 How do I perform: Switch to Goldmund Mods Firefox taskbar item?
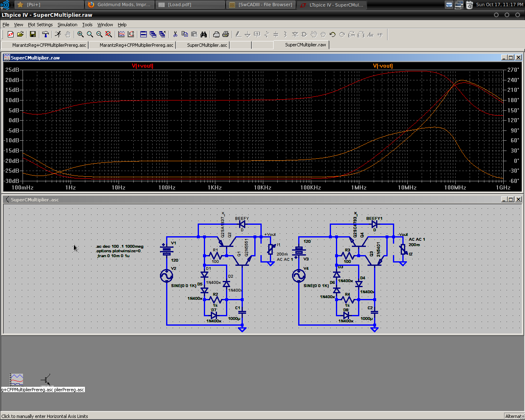pos(119,5)
